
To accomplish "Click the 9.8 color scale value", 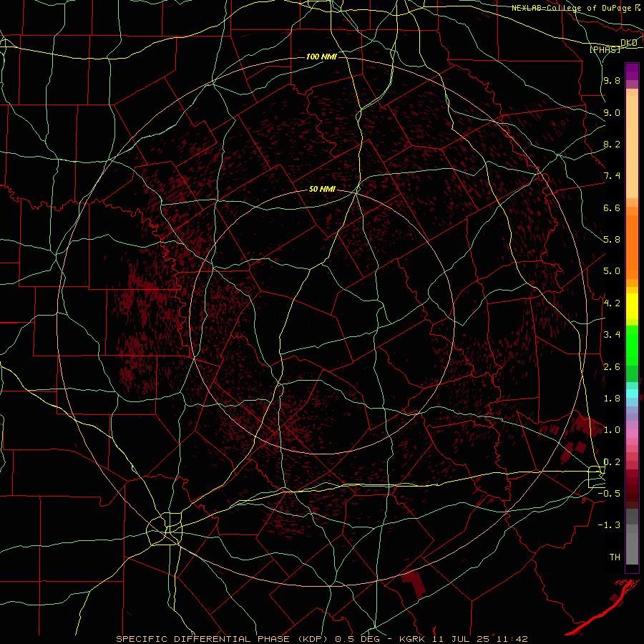I will click(x=612, y=80).
